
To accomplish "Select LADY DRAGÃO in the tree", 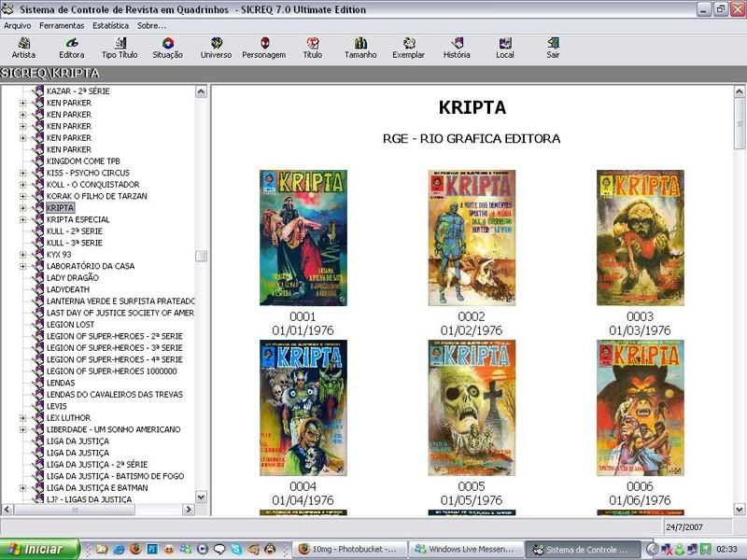I will (x=73, y=277).
